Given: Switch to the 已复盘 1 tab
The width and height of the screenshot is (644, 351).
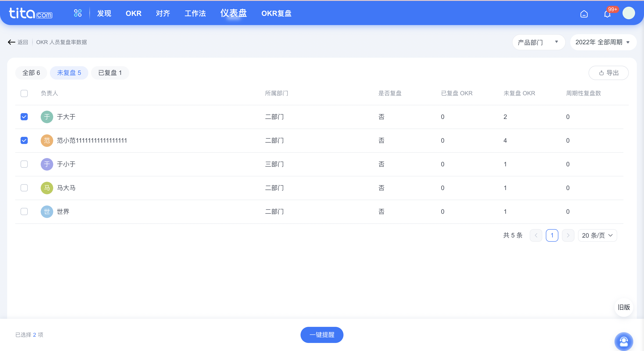Looking at the screenshot, I should click(110, 73).
